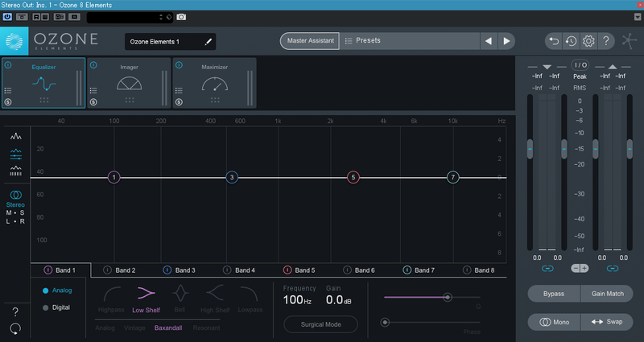
Task: Click the R (read automation) host button
Action: click(36, 17)
